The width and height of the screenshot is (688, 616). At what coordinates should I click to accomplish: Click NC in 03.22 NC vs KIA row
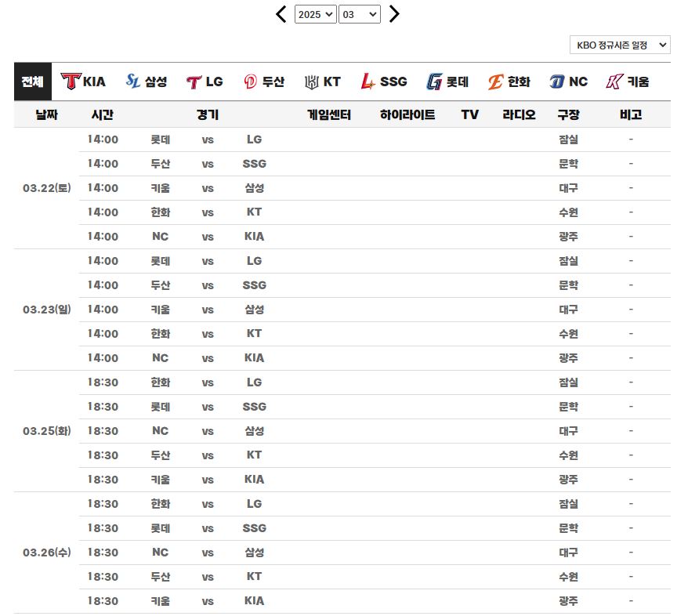pyautogui.click(x=160, y=237)
